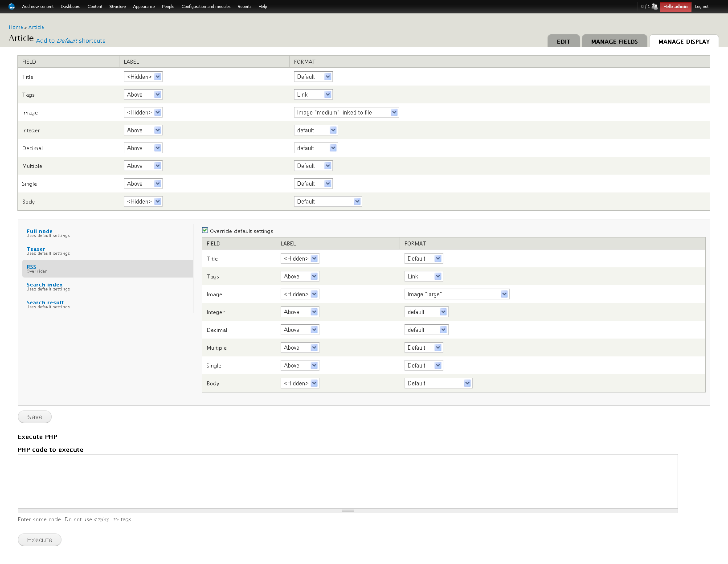This screenshot has height=564, width=728.
Task: Open RSS Image format dropdown showing Image "large"
Action: click(457, 294)
